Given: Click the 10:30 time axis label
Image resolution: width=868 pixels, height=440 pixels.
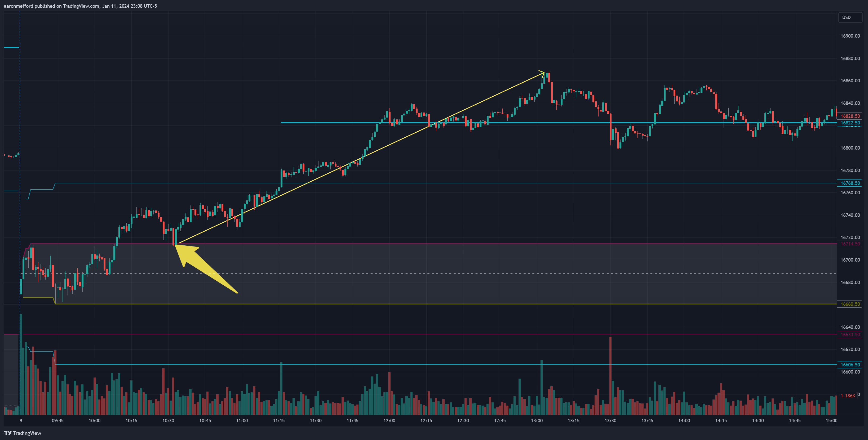Looking at the screenshot, I should tap(168, 420).
